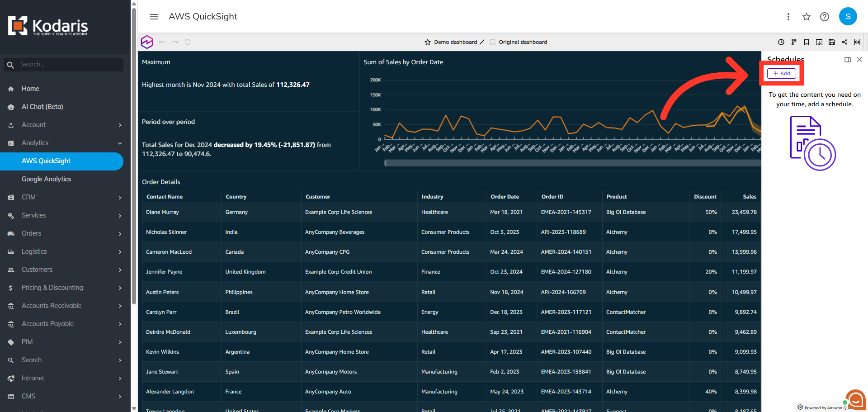This screenshot has width=868, height=412.
Task: Open the Bookmarks icon in the toolbar
Action: (807, 42)
